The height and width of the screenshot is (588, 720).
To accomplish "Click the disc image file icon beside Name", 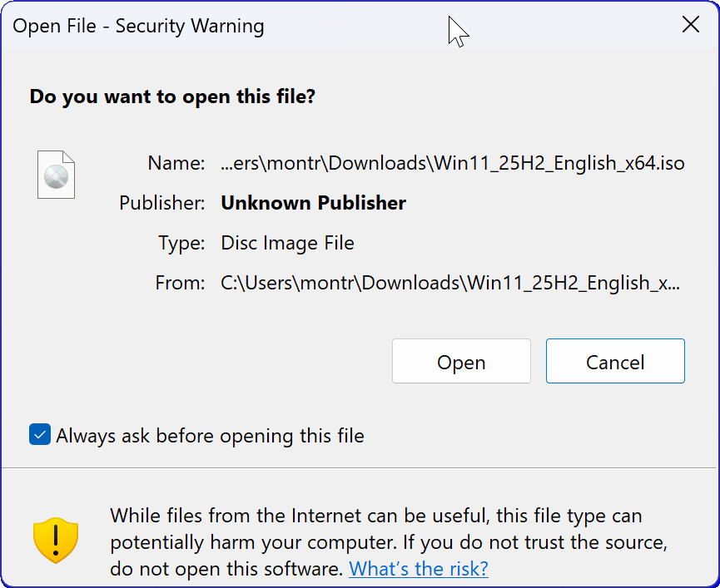I will click(x=56, y=174).
